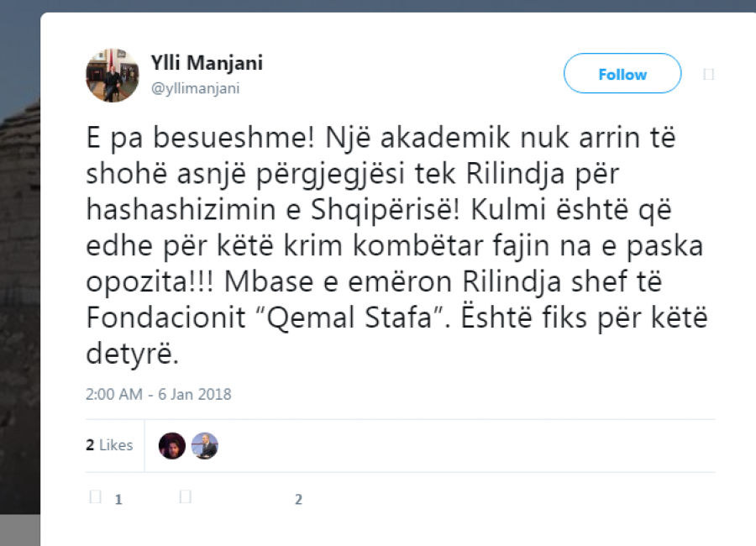This screenshot has height=546, width=756.
Task: Open the 2 Likes list
Action: [109, 445]
